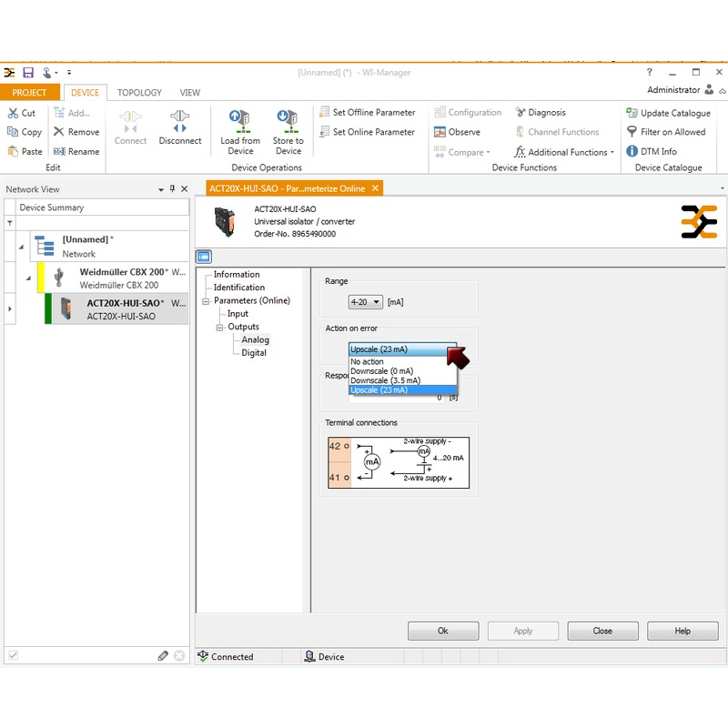Click the Cut button in Edit group

tap(21, 113)
